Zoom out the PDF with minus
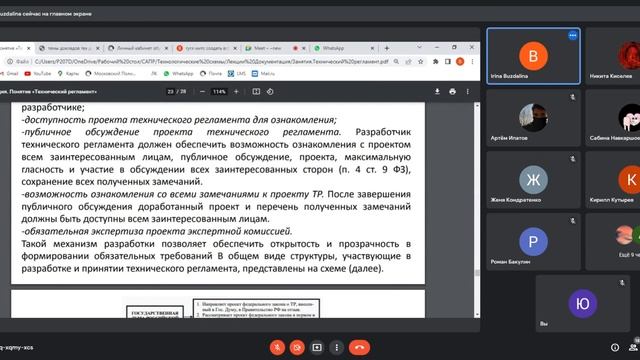This screenshot has width=640, height=360. pyautogui.click(x=202, y=91)
